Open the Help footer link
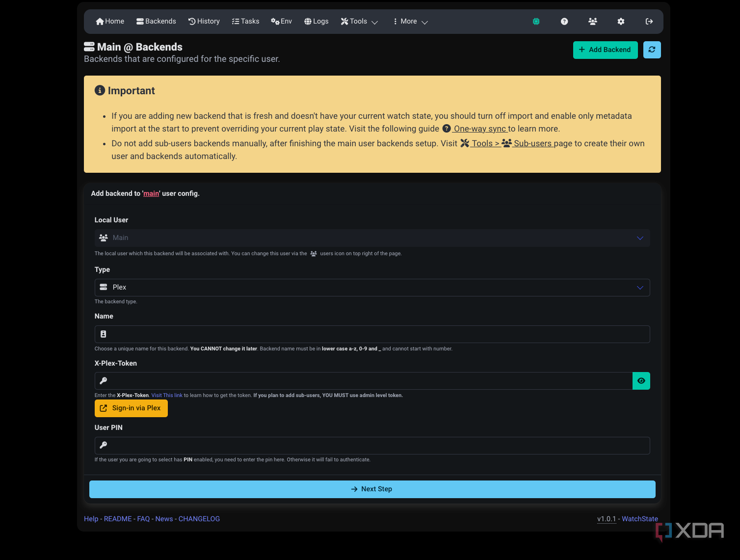 coord(91,519)
